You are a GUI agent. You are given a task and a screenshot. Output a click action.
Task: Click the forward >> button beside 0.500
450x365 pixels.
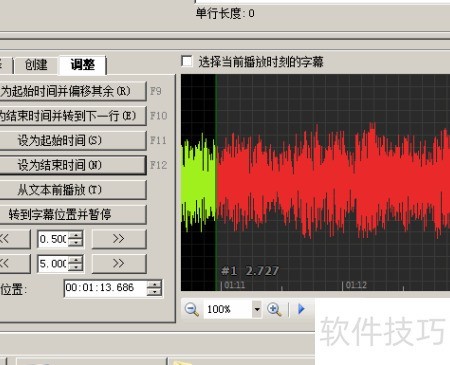pos(119,239)
